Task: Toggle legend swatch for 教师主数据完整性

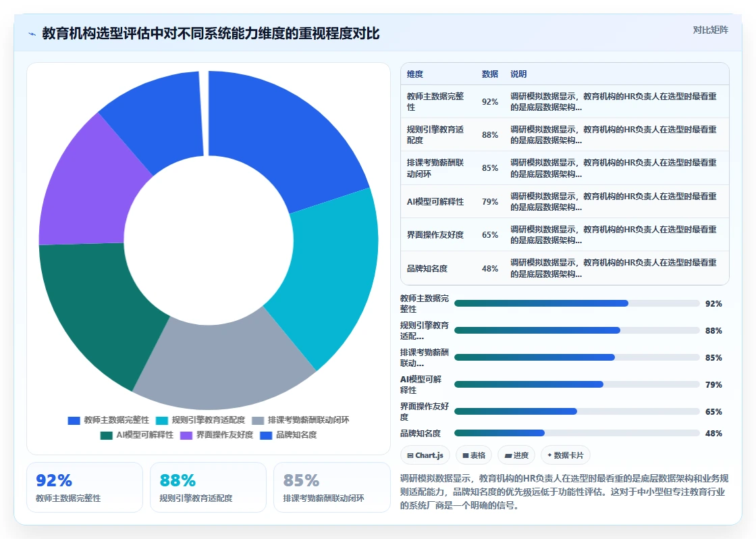Action: pyautogui.click(x=74, y=420)
